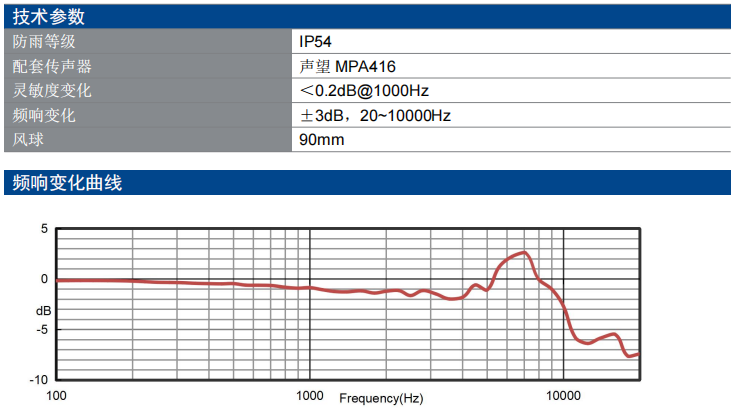Screen dimensions: 738x408
Task: Click the IP54 value cell
Action: click(315, 42)
